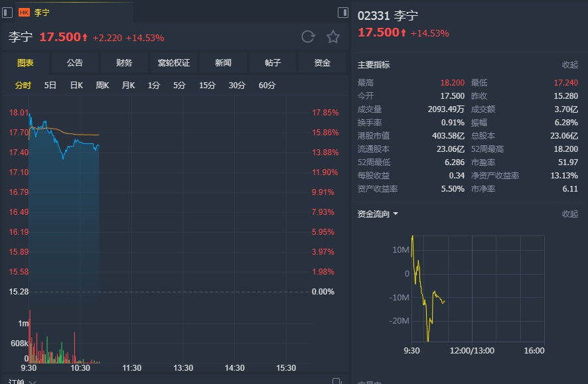Add 李宁 to favorites with star icon

pos(332,37)
